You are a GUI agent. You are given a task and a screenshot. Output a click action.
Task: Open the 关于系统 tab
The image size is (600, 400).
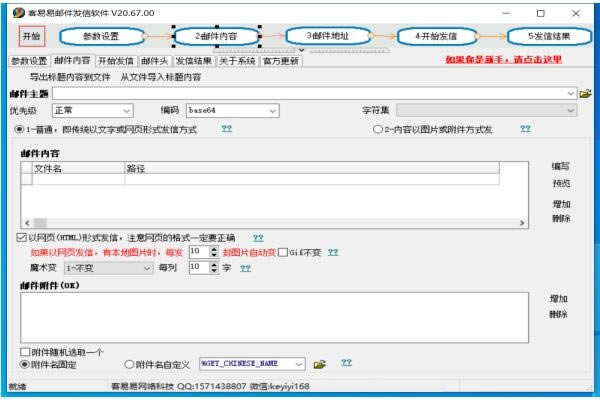[x=236, y=61]
